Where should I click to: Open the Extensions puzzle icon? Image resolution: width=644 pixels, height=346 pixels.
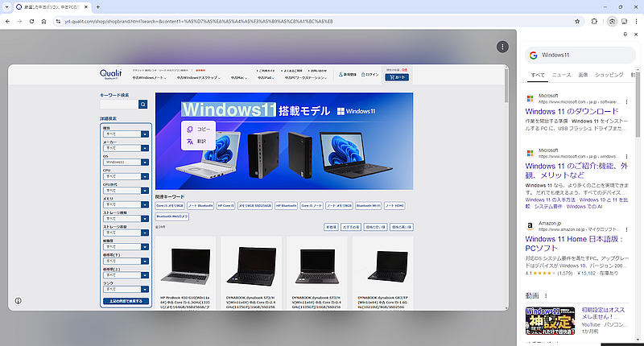click(594, 22)
